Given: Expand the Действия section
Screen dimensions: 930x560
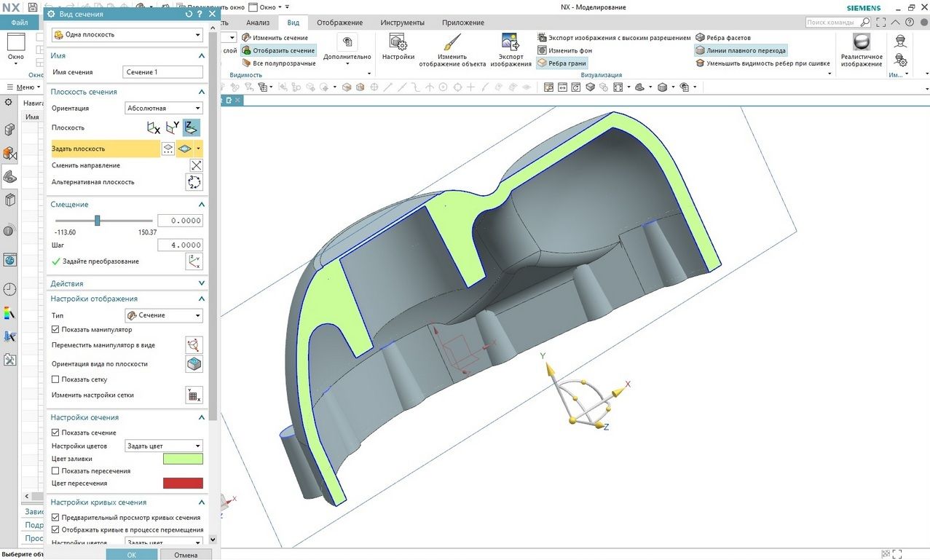Looking at the screenshot, I should (x=127, y=283).
